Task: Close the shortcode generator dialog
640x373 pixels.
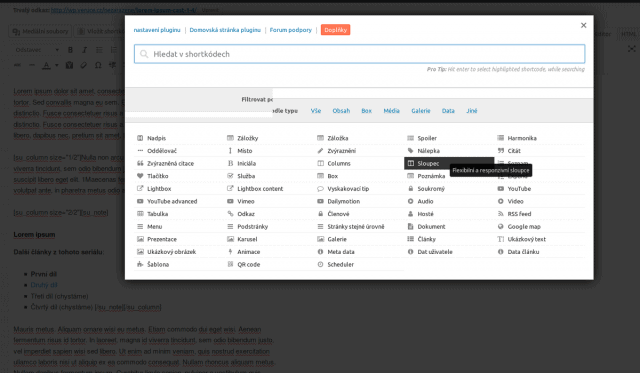Action: [584, 25]
